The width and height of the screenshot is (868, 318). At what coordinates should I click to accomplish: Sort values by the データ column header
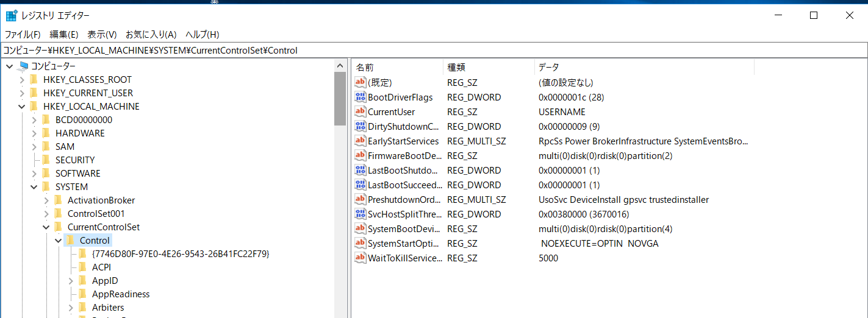point(644,67)
